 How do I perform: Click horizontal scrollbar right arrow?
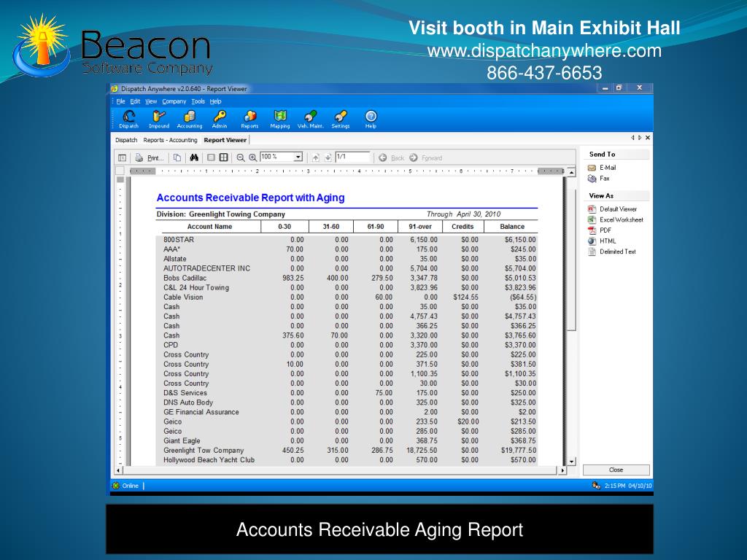tap(562, 470)
